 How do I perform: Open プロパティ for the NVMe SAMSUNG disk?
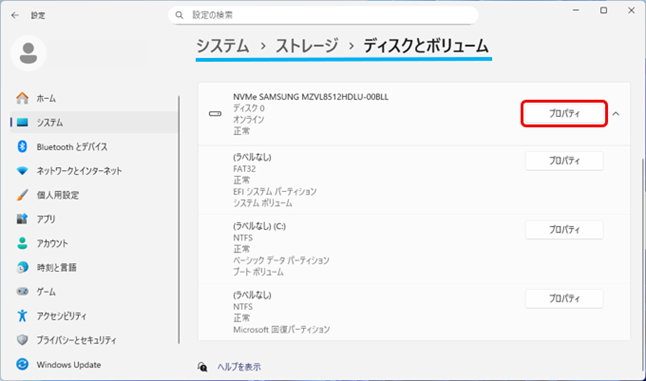[x=564, y=114]
